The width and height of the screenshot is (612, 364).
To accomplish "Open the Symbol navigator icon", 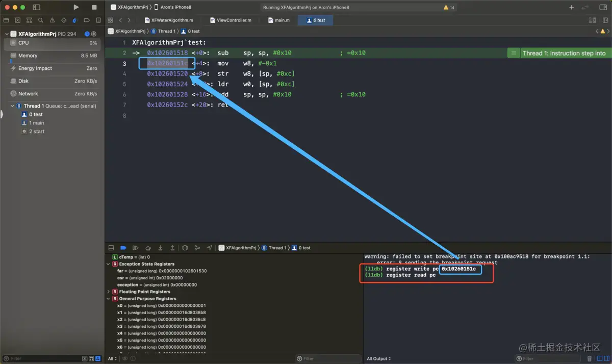I will pyautogui.click(x=29, y=20).
